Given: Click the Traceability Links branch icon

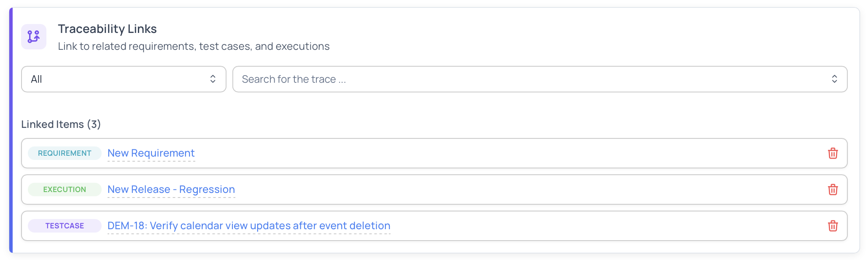Looking at the screenshot, I should pyautogui.click(x=33, y=37).
